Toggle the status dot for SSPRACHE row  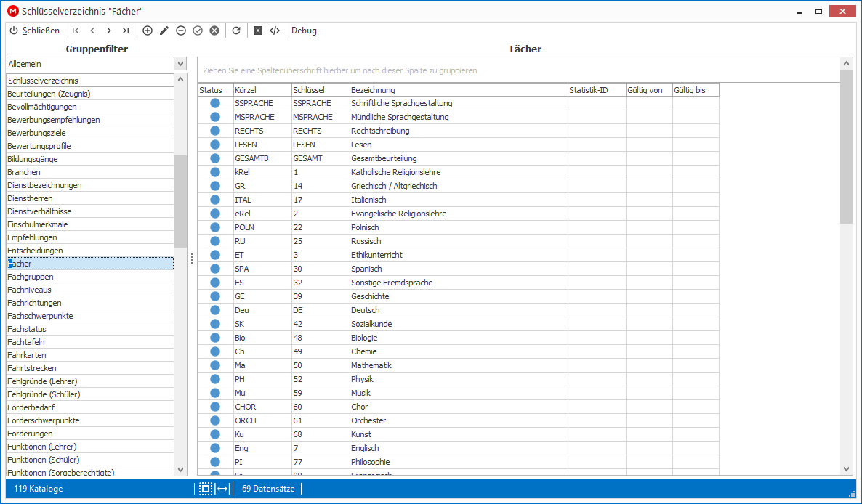click(215, 103)
